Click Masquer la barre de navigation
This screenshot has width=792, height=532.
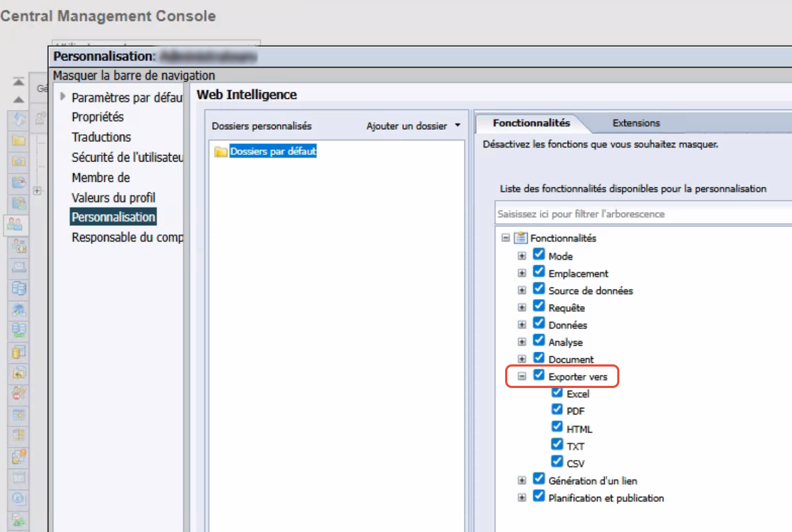(x=134, y=75)
